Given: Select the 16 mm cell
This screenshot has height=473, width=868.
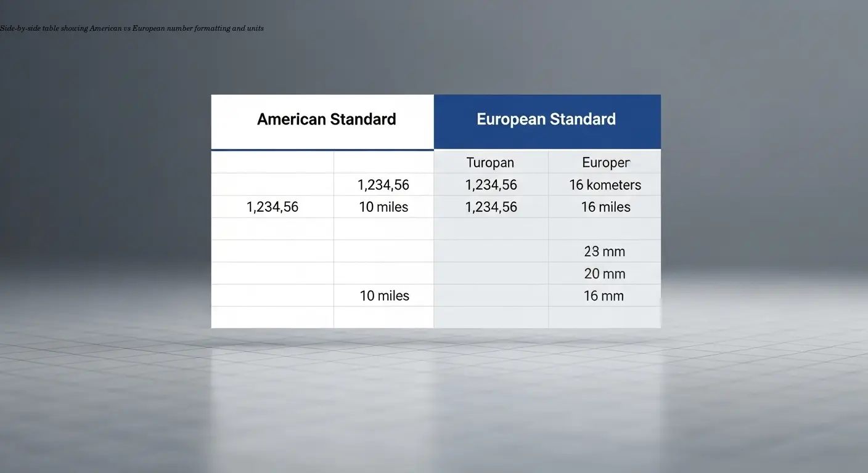Looking at the screenshot, I should tap(604, 296).
